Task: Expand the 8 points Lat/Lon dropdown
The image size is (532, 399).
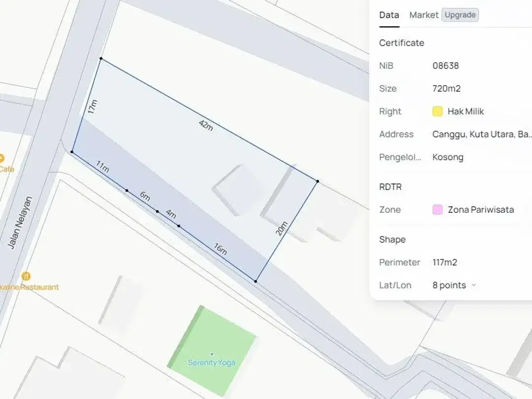Action: (454, 285)
